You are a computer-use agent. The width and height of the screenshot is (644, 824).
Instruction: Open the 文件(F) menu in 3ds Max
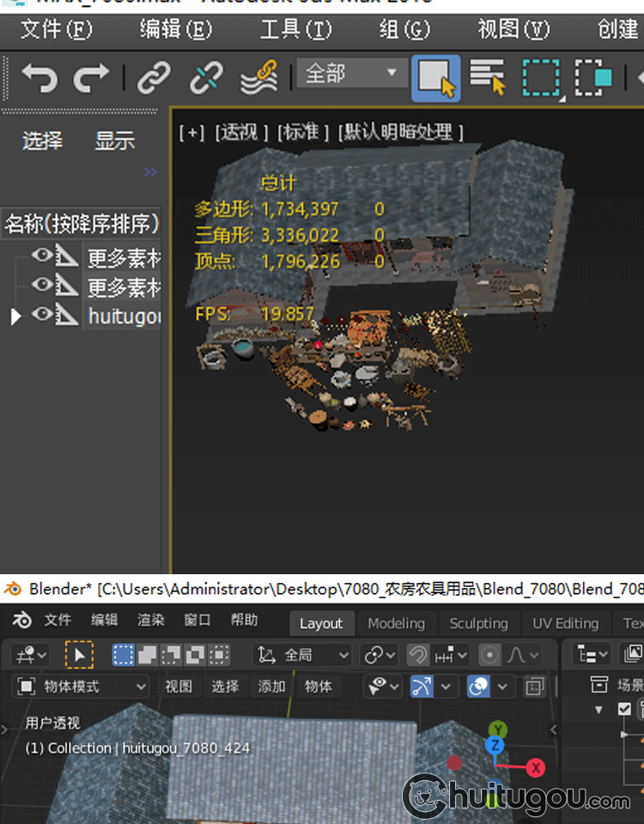coord(57,29)
